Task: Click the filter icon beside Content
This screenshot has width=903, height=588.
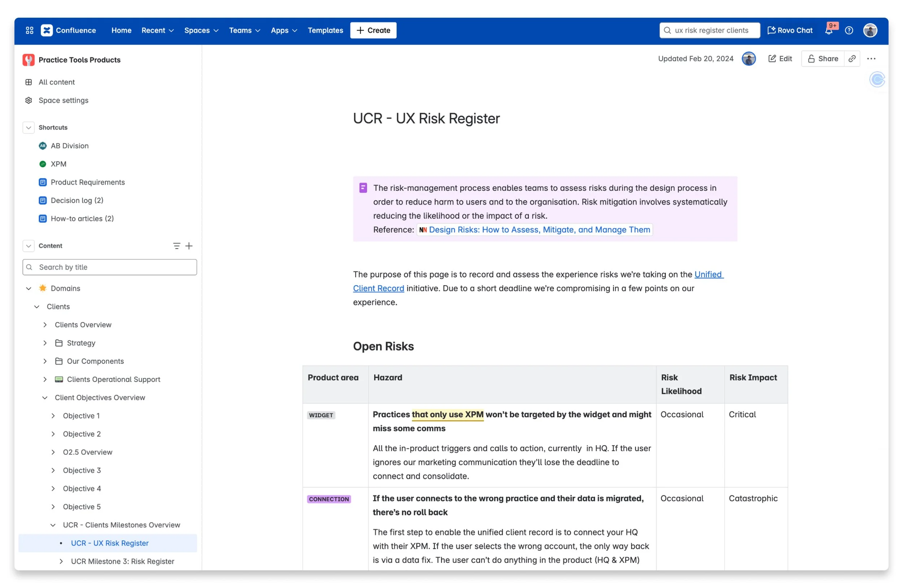Action: tap(176, 246)
